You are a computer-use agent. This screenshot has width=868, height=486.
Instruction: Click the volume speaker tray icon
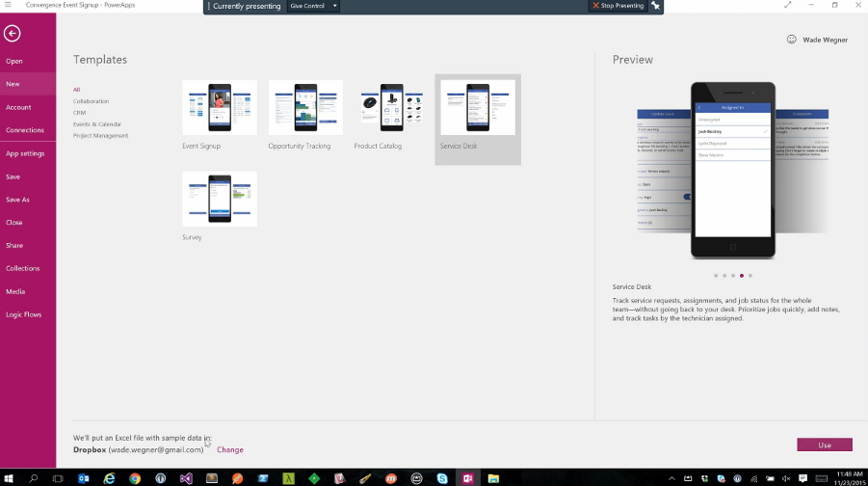click(786, 478)
